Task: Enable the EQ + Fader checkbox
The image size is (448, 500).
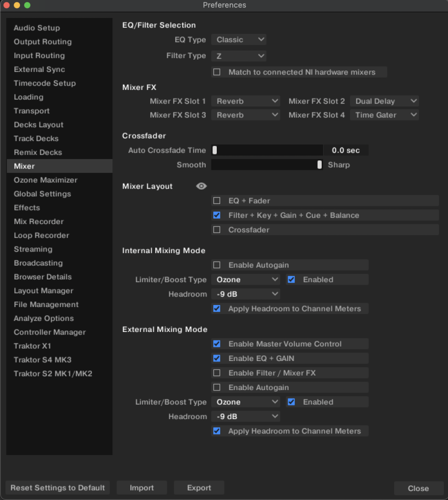Action: [217, 201]
